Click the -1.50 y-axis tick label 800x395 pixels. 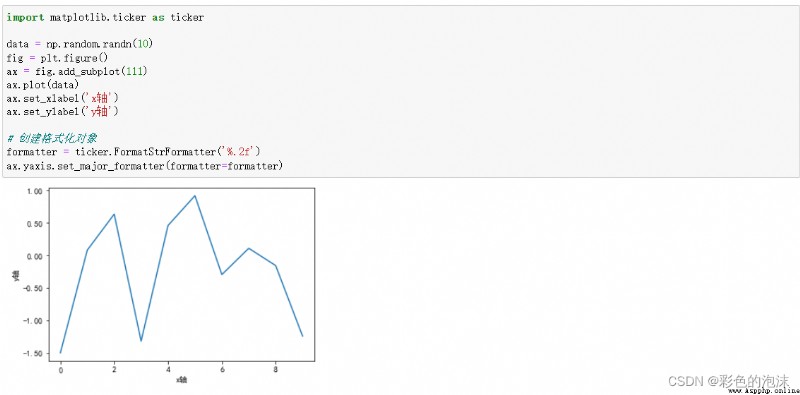[x=33, y=353]
